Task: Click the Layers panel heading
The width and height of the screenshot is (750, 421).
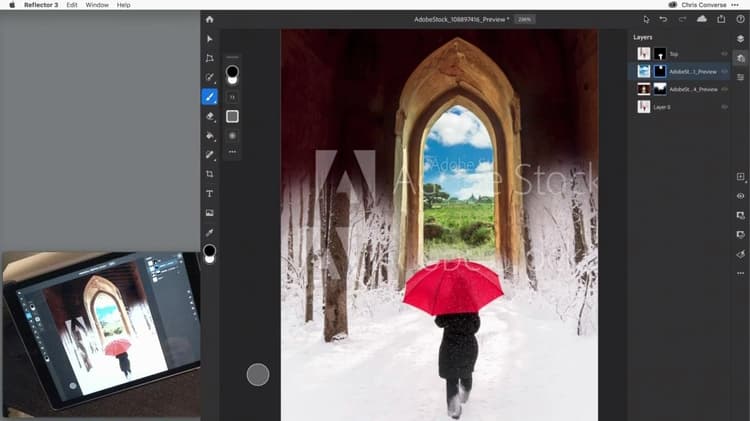Action: (x=642, y=37)
